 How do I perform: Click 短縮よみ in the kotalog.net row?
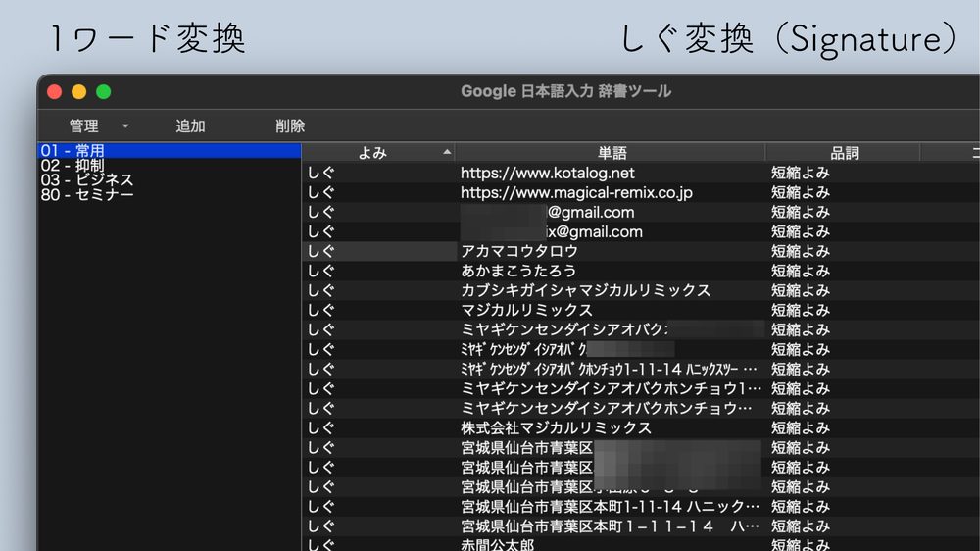click(x=800, y=174)
